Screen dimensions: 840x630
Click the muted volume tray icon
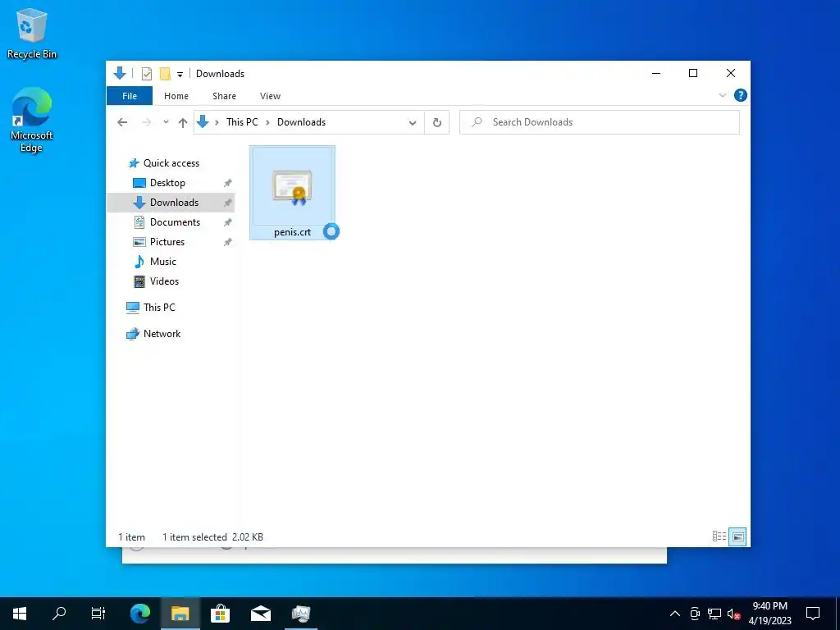point(734,614)
